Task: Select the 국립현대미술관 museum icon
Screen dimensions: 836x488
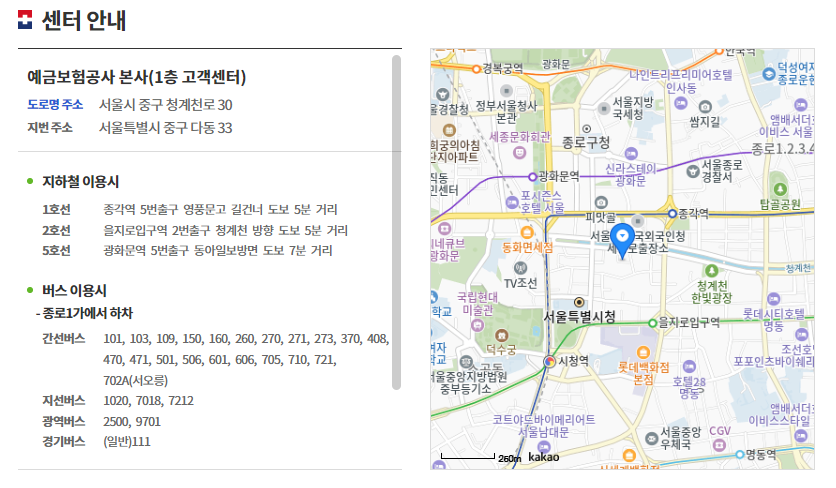Action: pyautogui.click(x=477, y=324)
